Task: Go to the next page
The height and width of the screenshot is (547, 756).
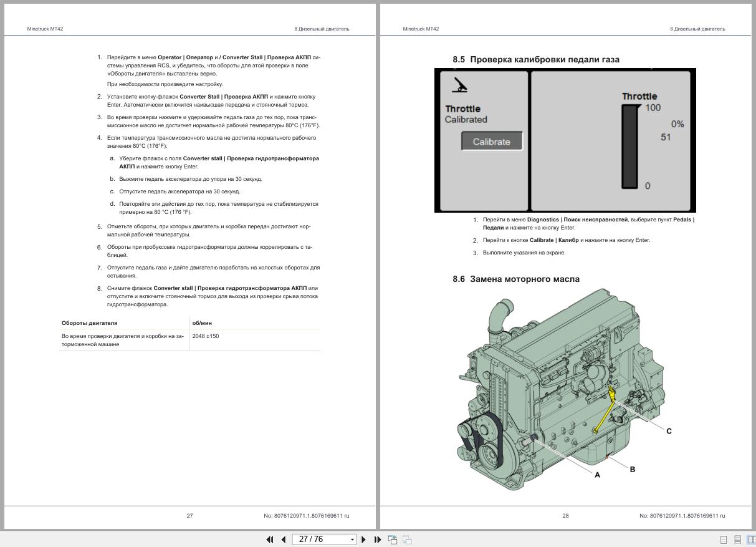Action: point(364,540)
